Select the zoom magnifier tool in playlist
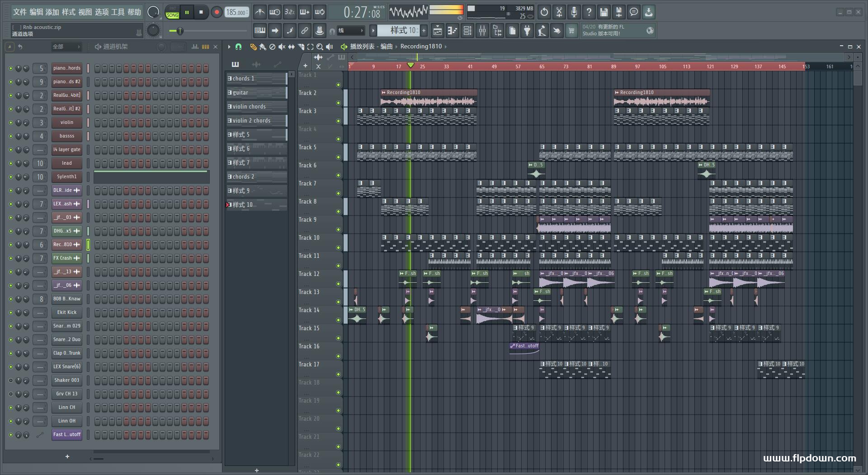 click(x=320, y=47)
